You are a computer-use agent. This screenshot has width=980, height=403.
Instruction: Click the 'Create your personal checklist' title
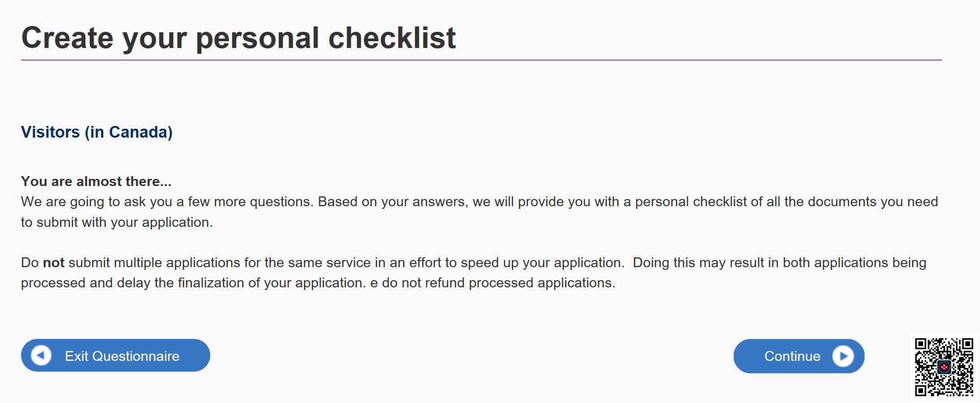(238, 39)
